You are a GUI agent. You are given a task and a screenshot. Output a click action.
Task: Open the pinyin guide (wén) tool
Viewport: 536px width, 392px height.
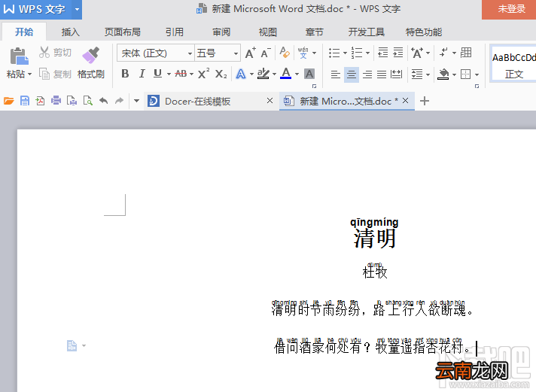[303, 53]
